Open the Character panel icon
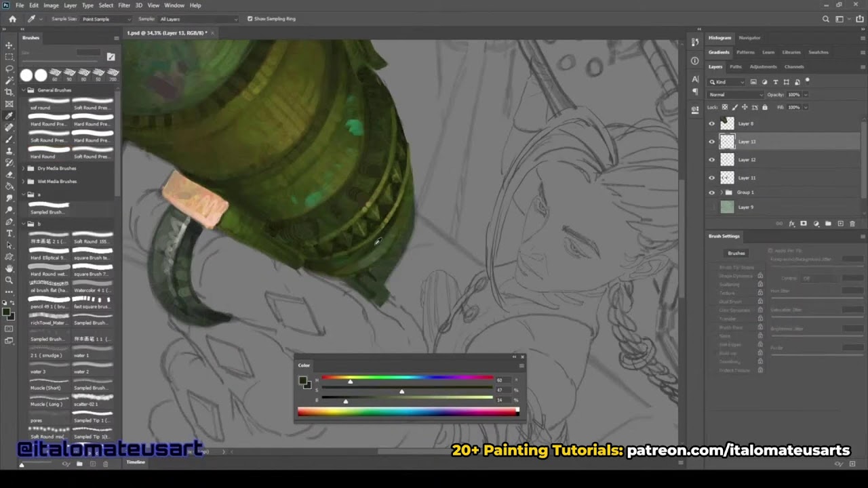This screenshot has width=868, height=488. point(694,79)
